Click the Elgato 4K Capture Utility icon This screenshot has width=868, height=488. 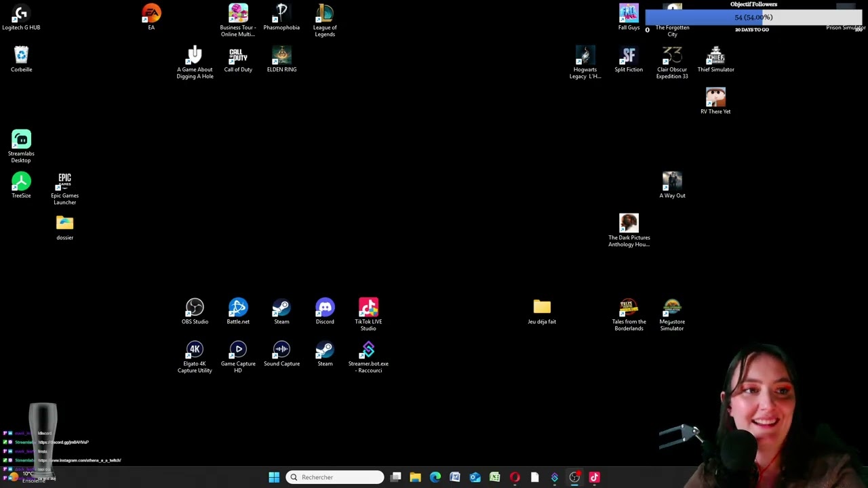[195, 357]
